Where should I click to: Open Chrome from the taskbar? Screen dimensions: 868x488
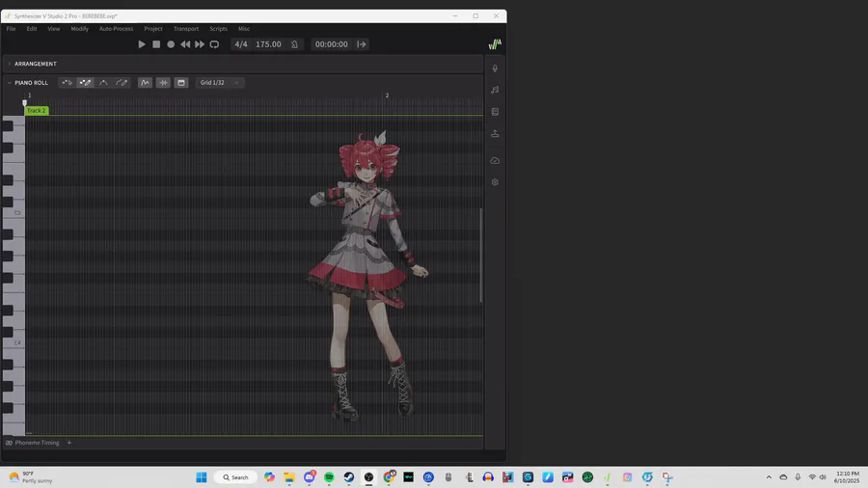[x=389, y=477]
